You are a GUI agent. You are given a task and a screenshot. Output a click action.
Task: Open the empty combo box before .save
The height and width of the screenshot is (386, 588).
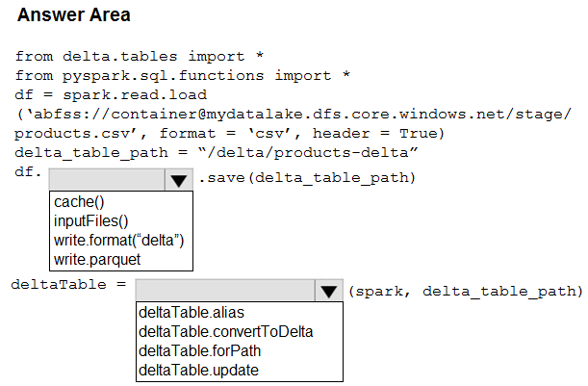(x=120, y=180)
